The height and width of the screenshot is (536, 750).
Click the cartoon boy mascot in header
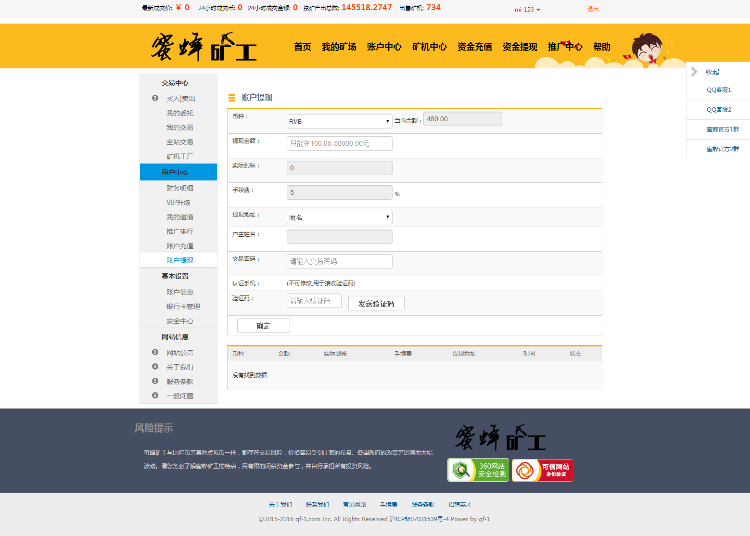click(648, 49)
